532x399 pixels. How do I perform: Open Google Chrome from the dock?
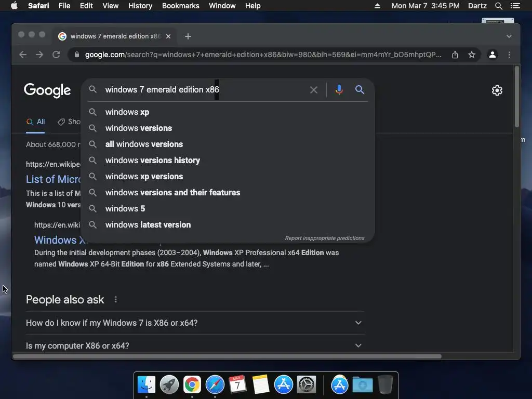click(192, 384)
